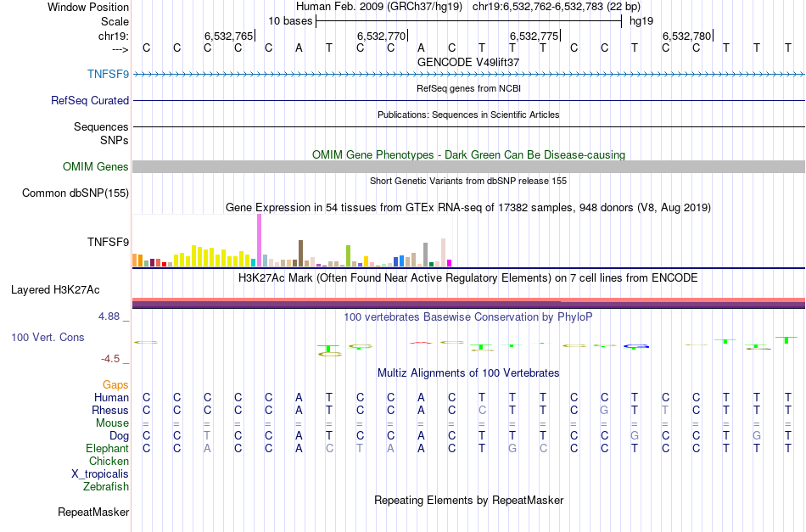
Task: Click the TNFSF9 gene label in GENCODE track
Action: tap(108, 74)
